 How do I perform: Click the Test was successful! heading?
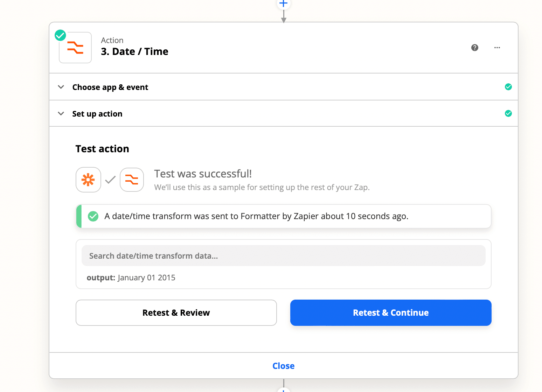203,174
